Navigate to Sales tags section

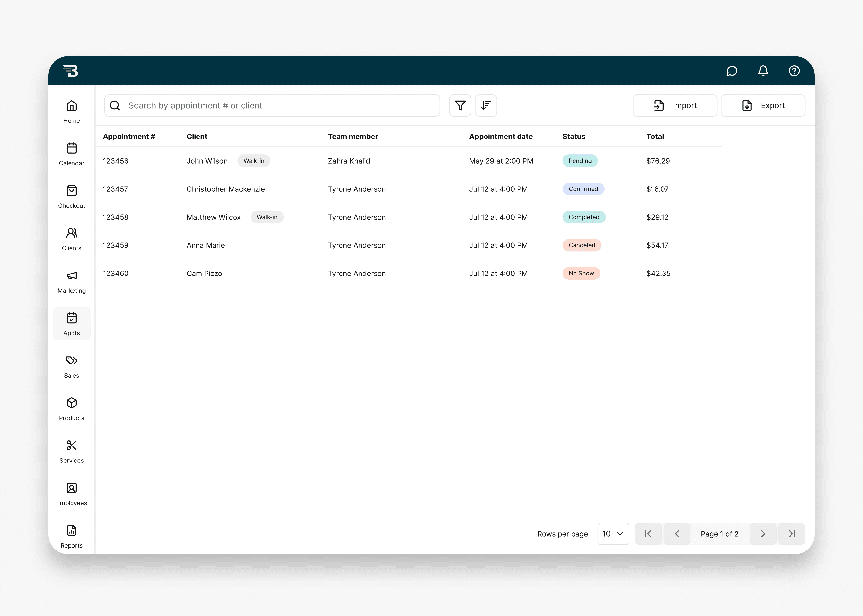(71, 366)
